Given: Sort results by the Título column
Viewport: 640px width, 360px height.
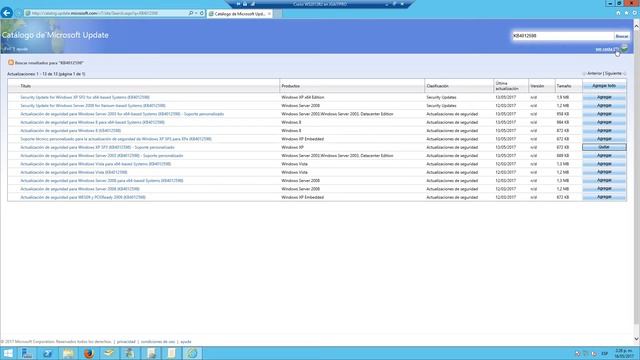Looking at the screenshot, I should [26, 86].
